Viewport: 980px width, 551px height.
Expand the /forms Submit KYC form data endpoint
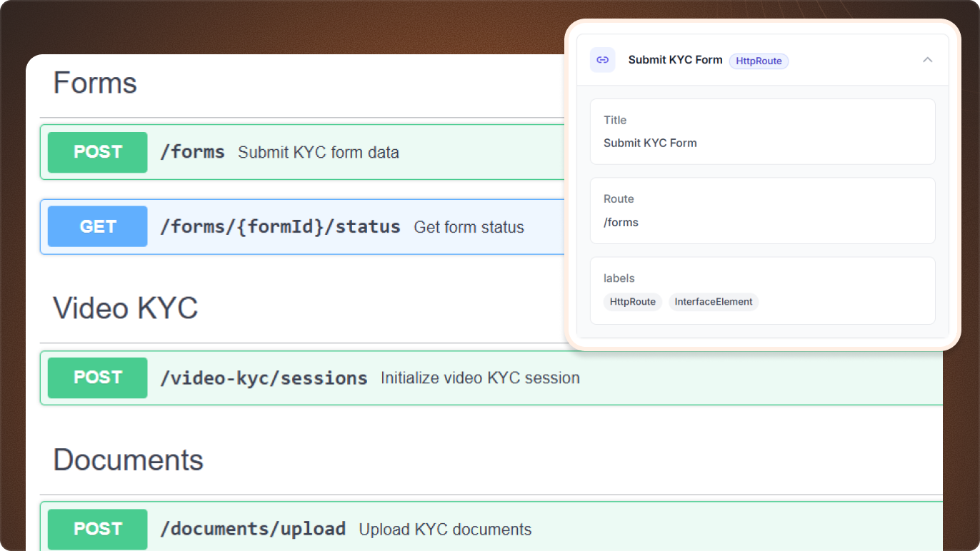(x=303, y=152)
